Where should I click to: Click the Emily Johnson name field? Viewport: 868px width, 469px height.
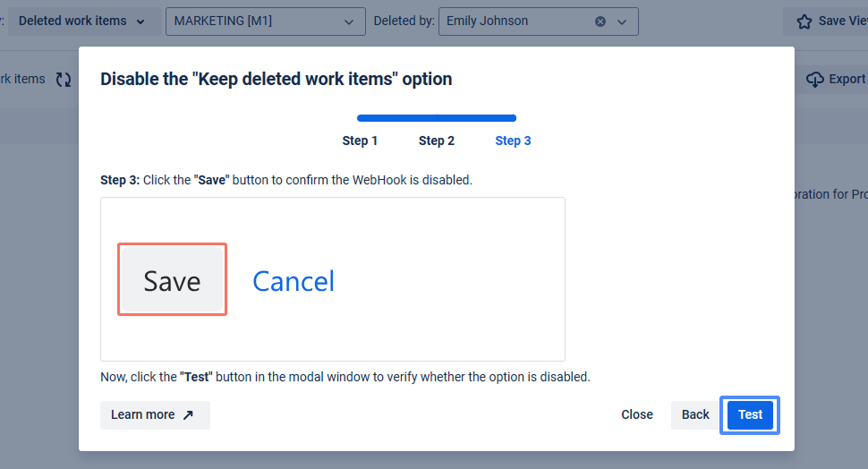click(510, 21)
